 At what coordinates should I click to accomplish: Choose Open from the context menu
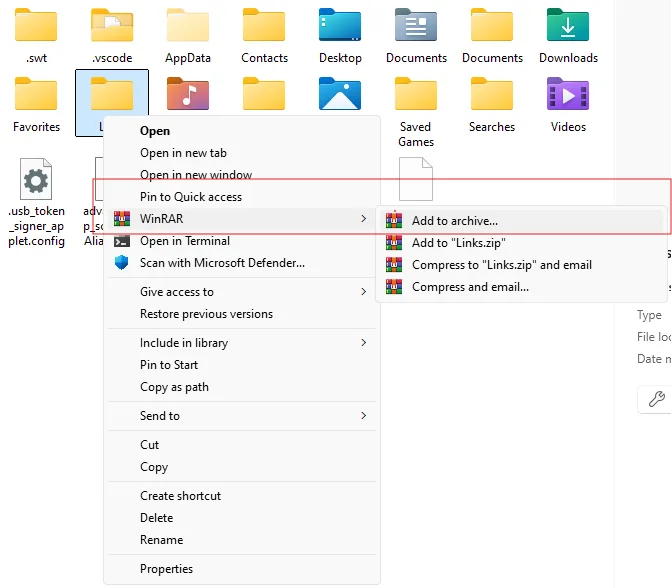click(242, 131)
